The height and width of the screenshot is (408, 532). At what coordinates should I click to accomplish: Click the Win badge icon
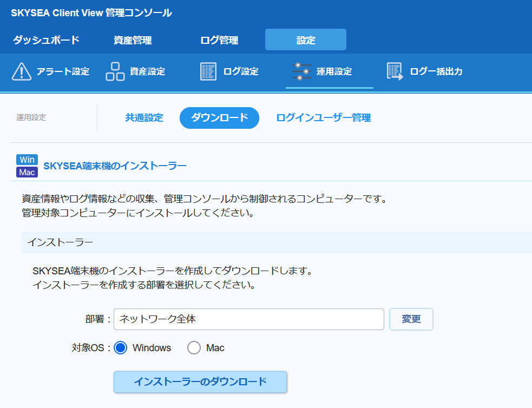coord(27,160)
